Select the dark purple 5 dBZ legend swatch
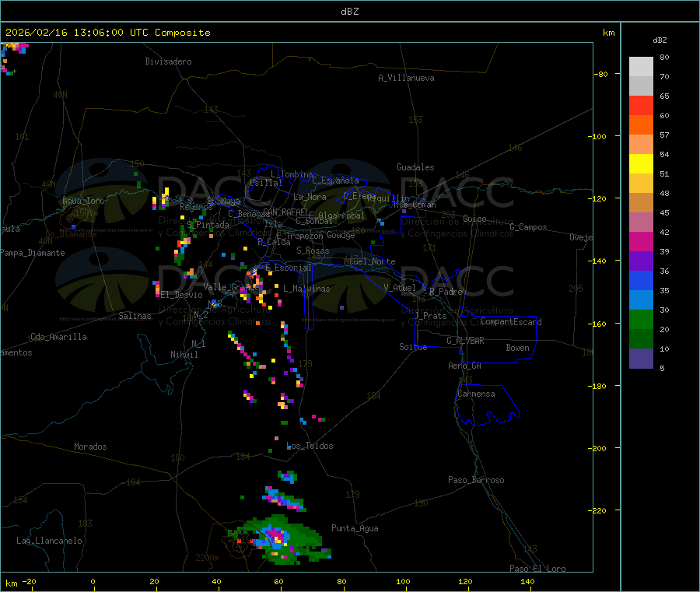 pyautogui.click(x=641, y=359)
